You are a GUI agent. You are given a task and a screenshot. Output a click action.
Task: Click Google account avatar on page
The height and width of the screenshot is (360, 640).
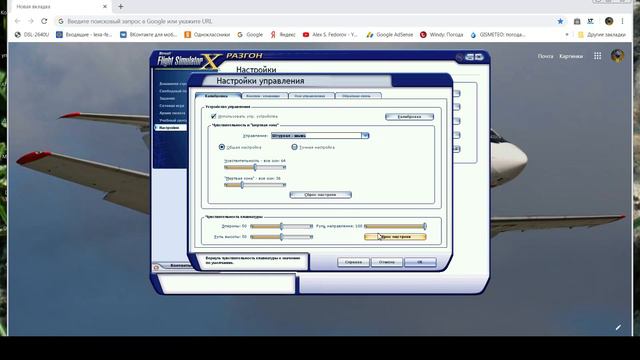point(617,56)
